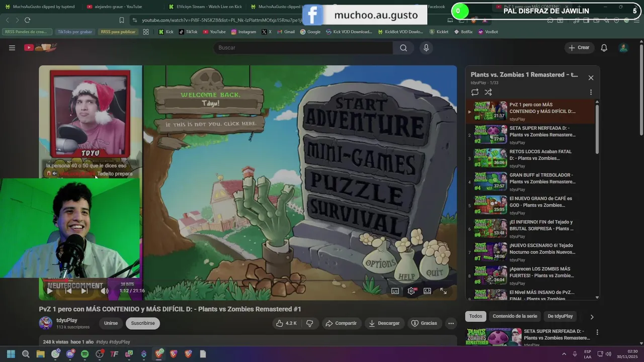Play playlist video EL NUEVO GRANO de CAFÉ
This screenshot has height=362, width=644.
[531, 205]
